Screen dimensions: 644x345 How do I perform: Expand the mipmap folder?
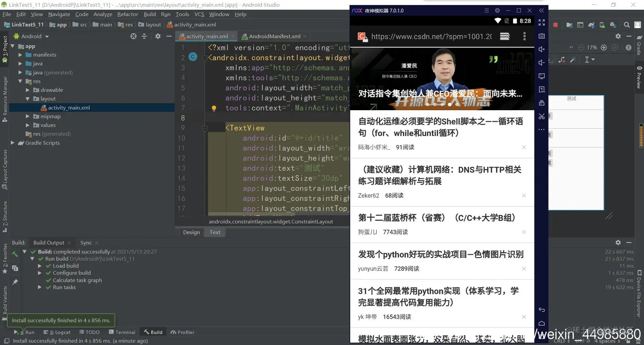pos(28,116)
